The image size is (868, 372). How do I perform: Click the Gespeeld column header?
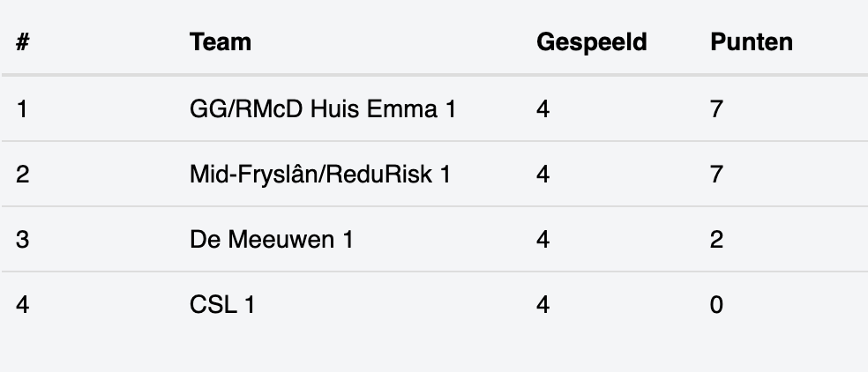coord(591,42)
